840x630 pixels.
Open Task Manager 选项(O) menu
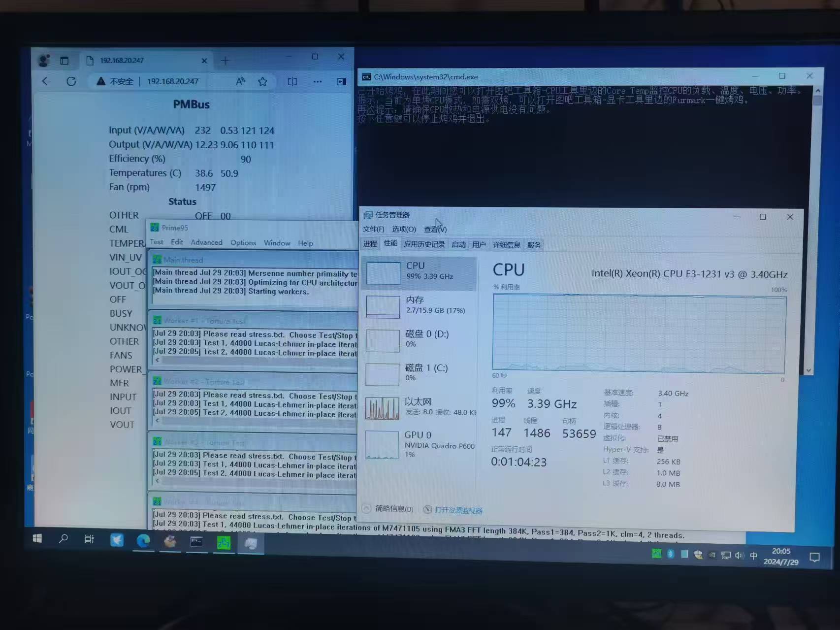404,229
